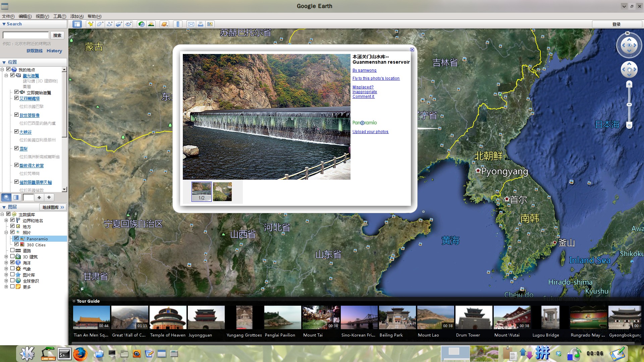Collapse 我的地点 tree node
The image size is (644, 362).
pyautogui.click(x=2, y=70)
